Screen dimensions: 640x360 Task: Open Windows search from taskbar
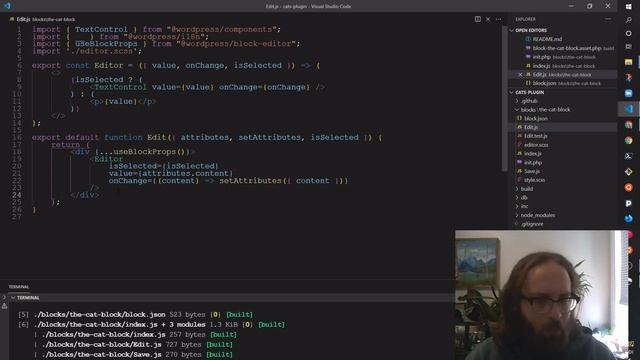(629, 20)
